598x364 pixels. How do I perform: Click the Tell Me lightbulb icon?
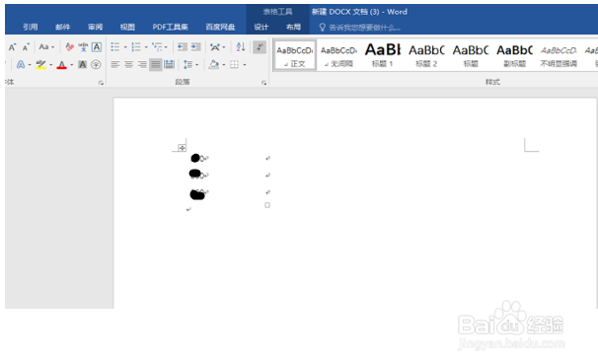[x=323, y=27]
